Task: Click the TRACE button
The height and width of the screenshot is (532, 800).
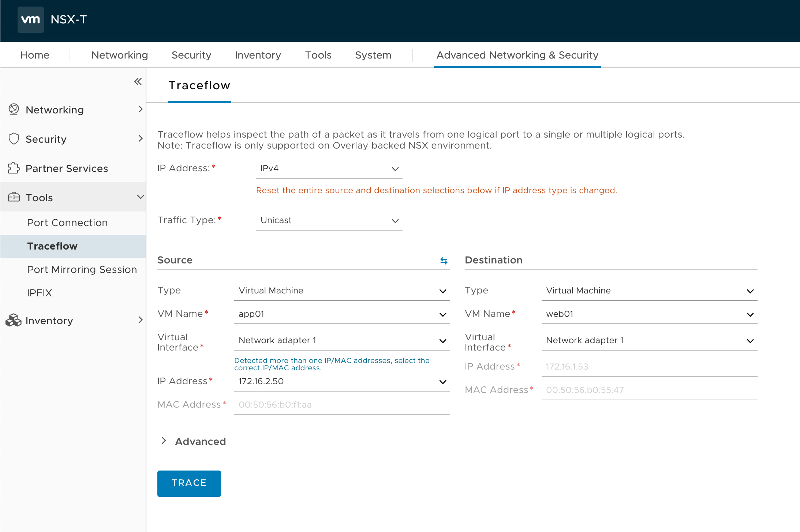Action: point(189,483)
